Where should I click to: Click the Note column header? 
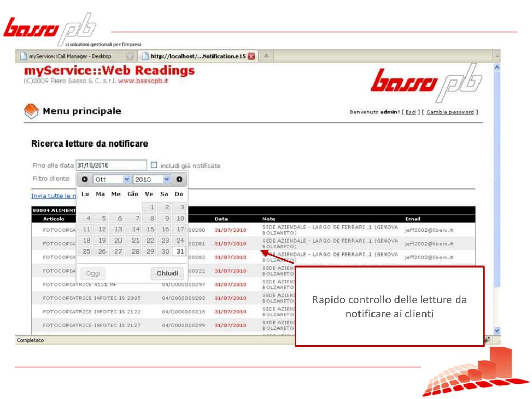tap(269, 219)
